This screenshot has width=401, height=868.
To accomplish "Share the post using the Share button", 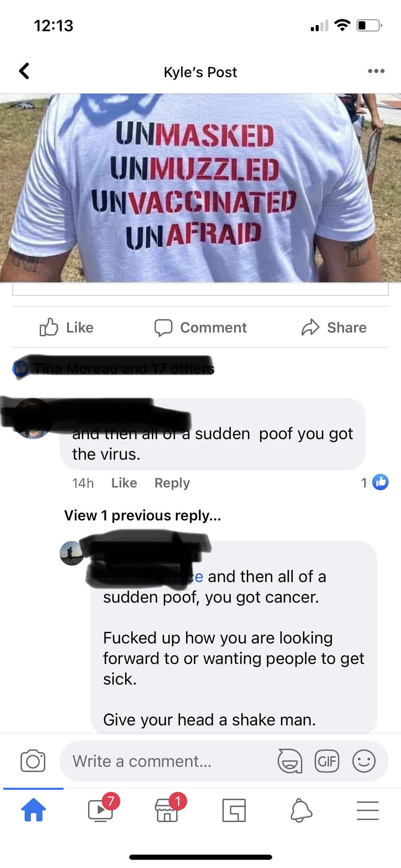I will pos(334,327).
